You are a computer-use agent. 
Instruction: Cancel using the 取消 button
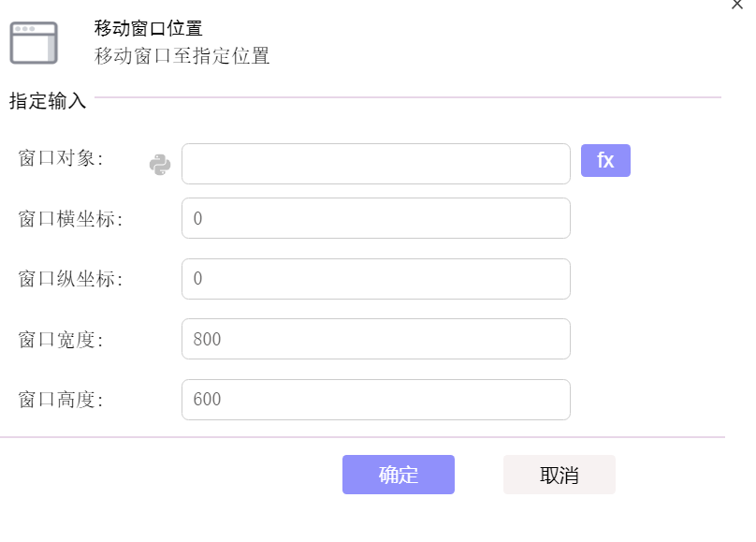coord(560,475)
